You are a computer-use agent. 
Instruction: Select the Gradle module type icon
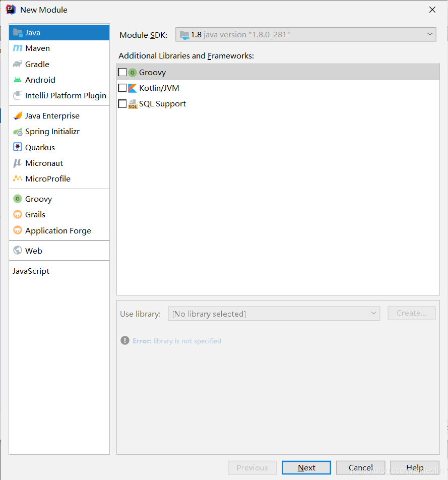click(x=18, y=64)
